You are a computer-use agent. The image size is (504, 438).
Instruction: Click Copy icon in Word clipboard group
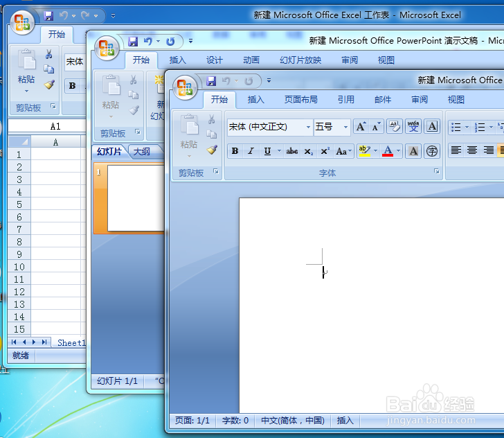pos(212,134)
